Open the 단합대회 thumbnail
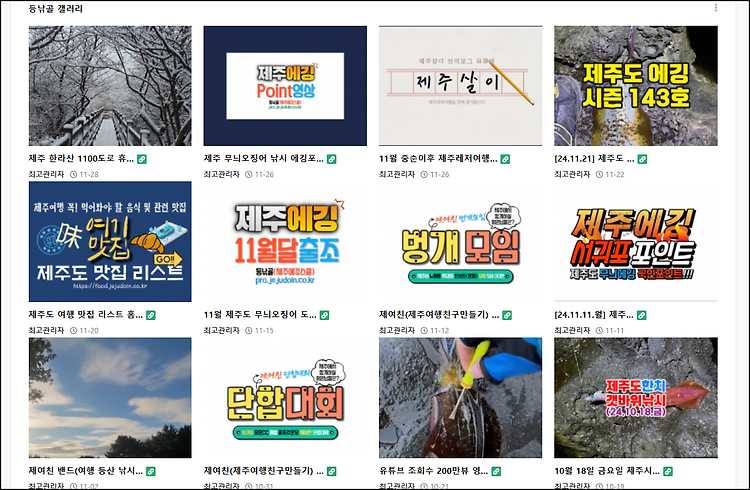 285,398
